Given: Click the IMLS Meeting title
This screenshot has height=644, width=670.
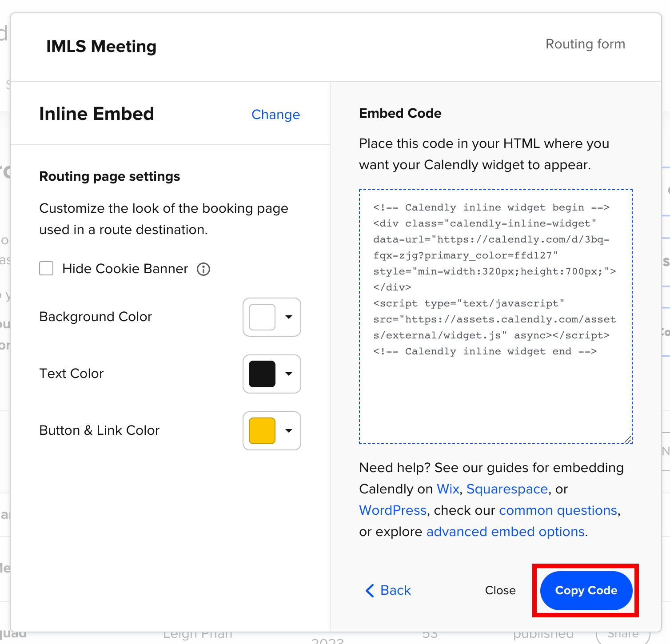Looking at the screenshot, I should tap(101, 46).
